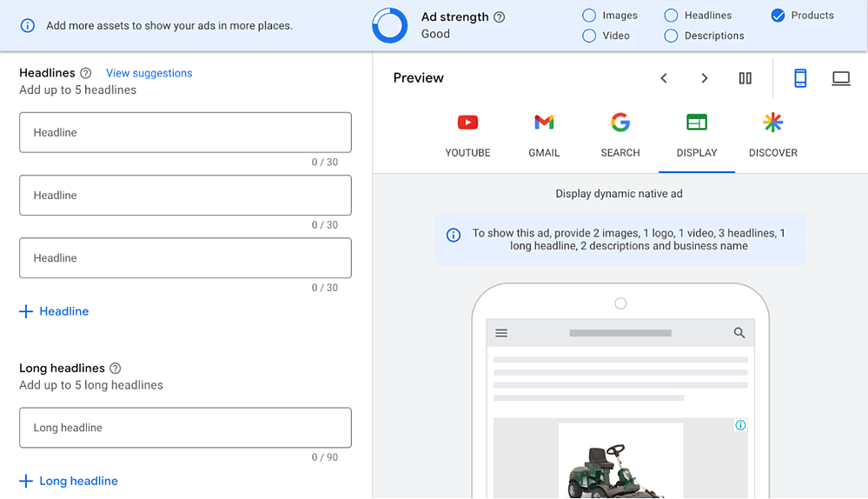Go to previous preview with left chevron

(x=664, y=78)
